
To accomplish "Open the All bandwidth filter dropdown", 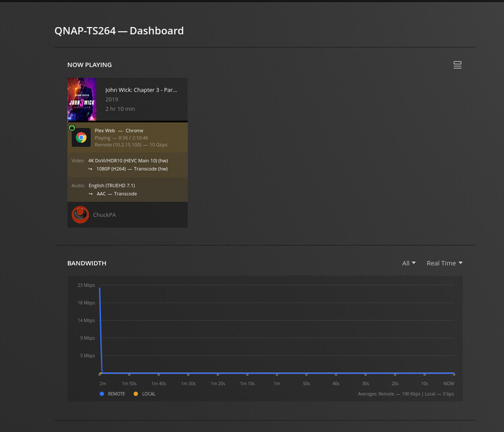I will 409,263.
